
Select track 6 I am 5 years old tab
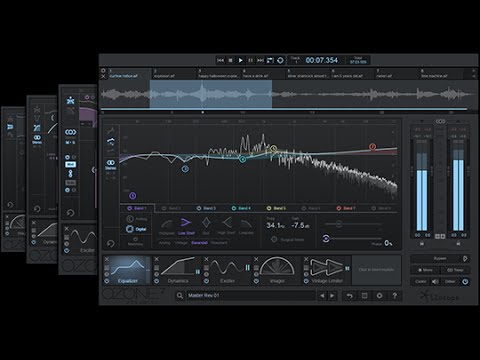(352, 74)
